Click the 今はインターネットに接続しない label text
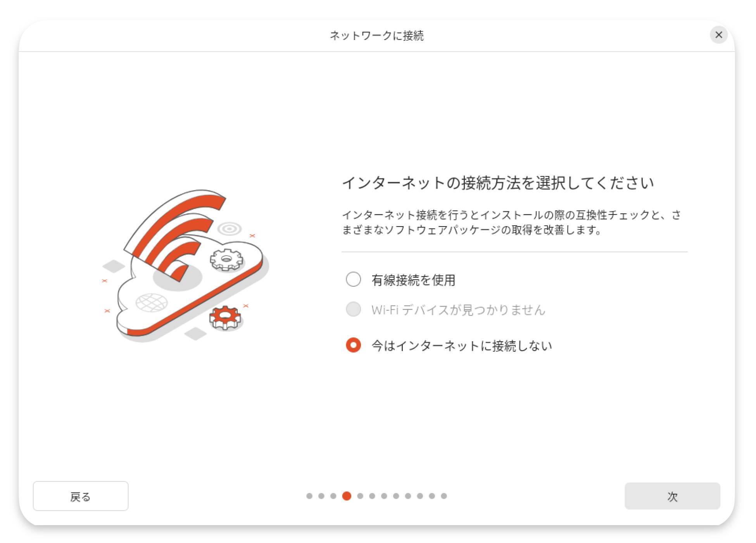 (x=461, y=345)
